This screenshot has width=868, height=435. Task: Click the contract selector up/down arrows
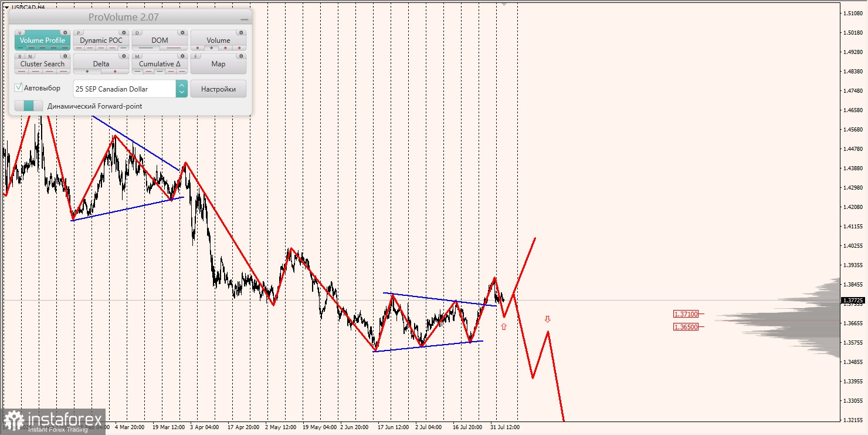click(x=182, y=89)
